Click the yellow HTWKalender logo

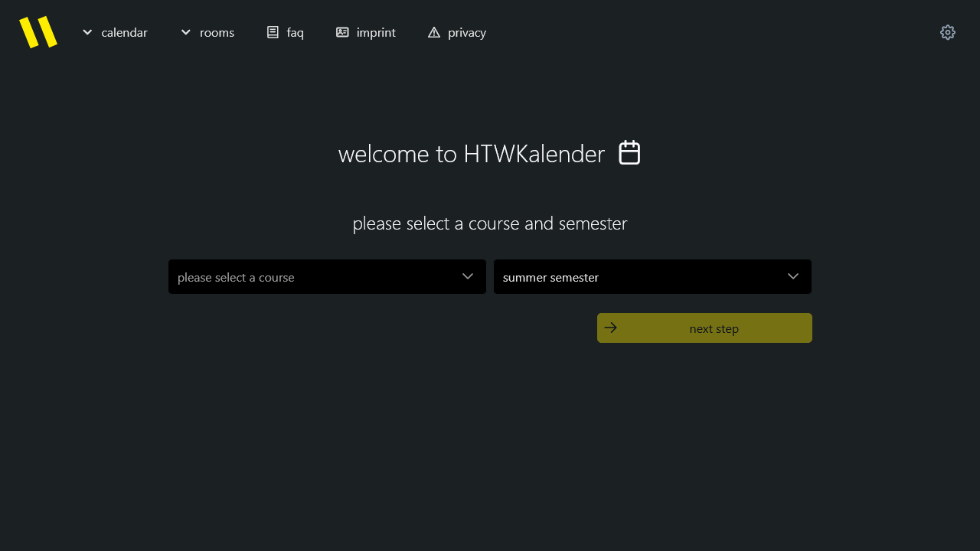(38, 32)
